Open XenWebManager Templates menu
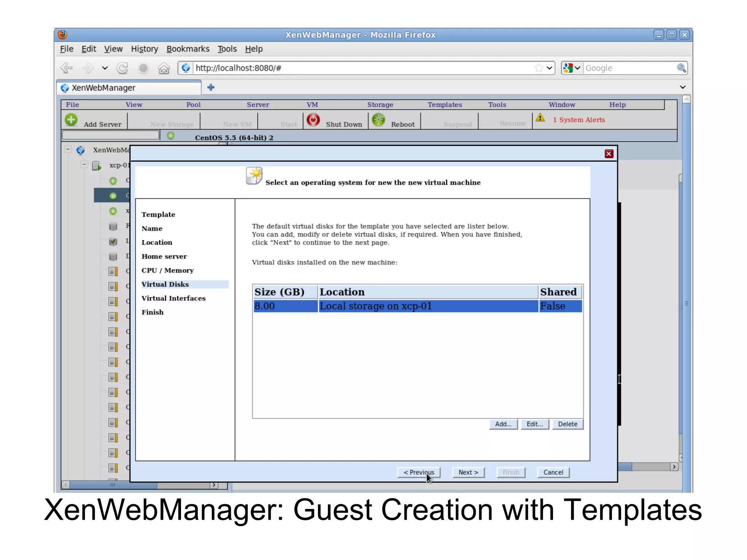The image size is (747, 560). click(x=445, y=105)
